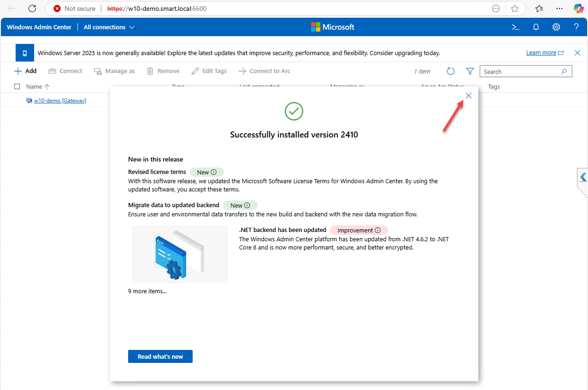Image resolution: width=588 pixels, height=390 pixels.
Task: Click the info icon next to Revised license terms New badge
Action: tap(214, 172)
